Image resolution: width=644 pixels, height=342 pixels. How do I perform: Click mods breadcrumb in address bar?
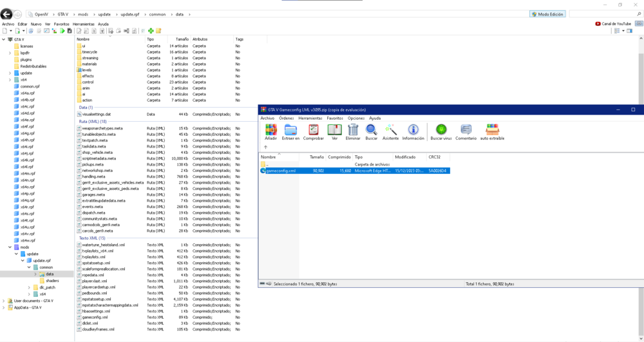click(83, 14)
